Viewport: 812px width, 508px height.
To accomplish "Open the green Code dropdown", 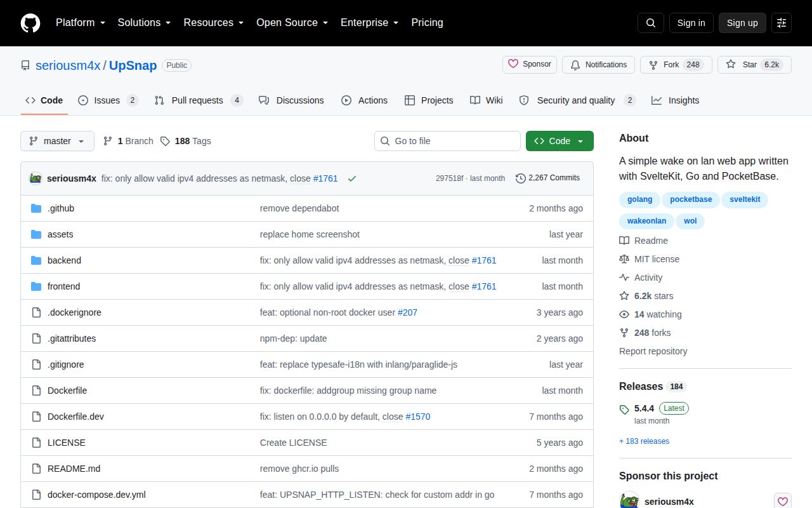I will coord(560,141).
